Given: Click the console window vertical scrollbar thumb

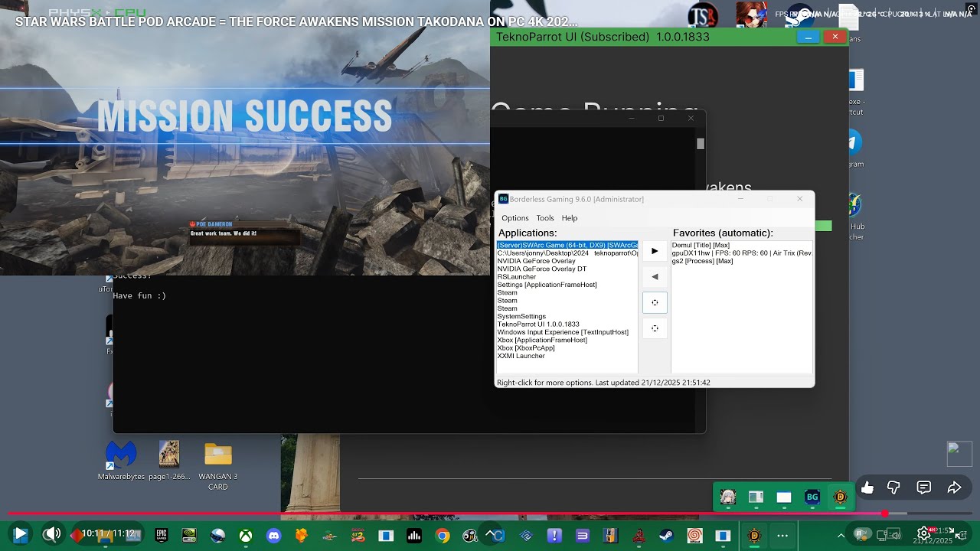Looking at the screenshot, I should tap(701, 143).
